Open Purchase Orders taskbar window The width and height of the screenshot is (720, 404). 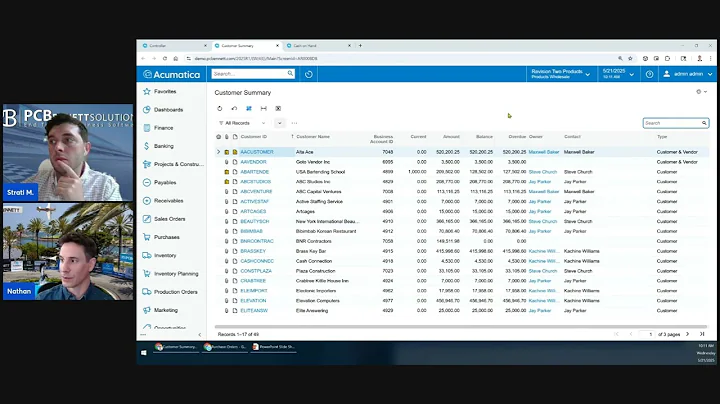(x=225, y=347)
